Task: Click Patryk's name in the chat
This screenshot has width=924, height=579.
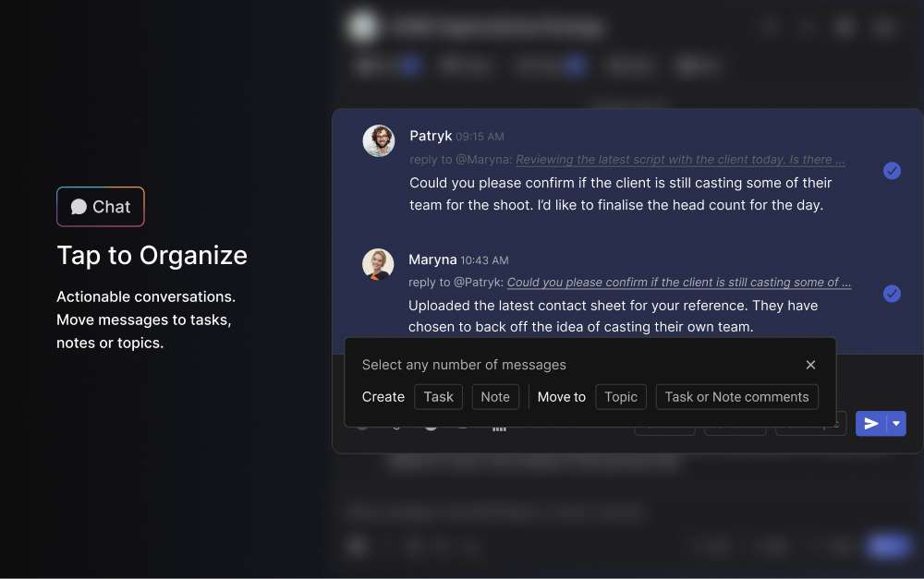Action: tap(431, 136)
